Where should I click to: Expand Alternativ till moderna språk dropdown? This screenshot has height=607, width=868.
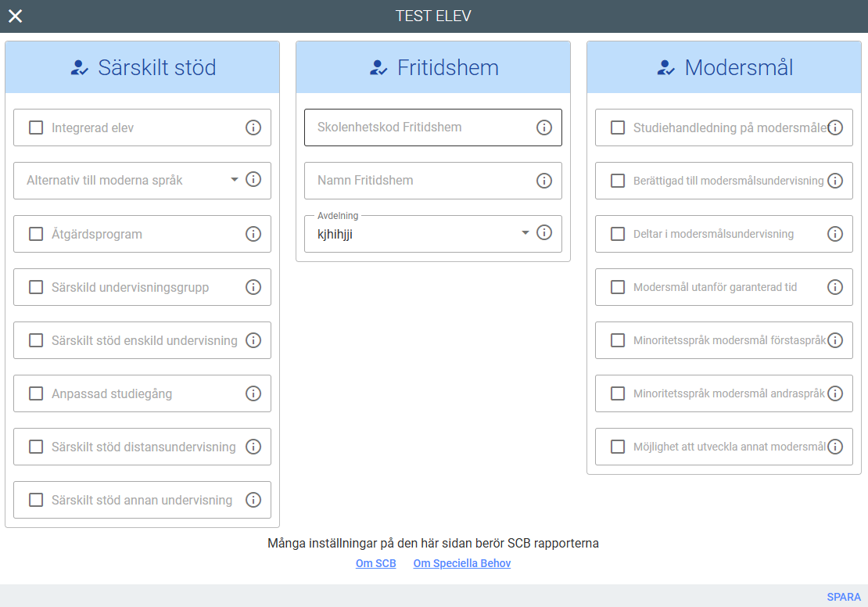pyautogui.click(x=234, y=180)
